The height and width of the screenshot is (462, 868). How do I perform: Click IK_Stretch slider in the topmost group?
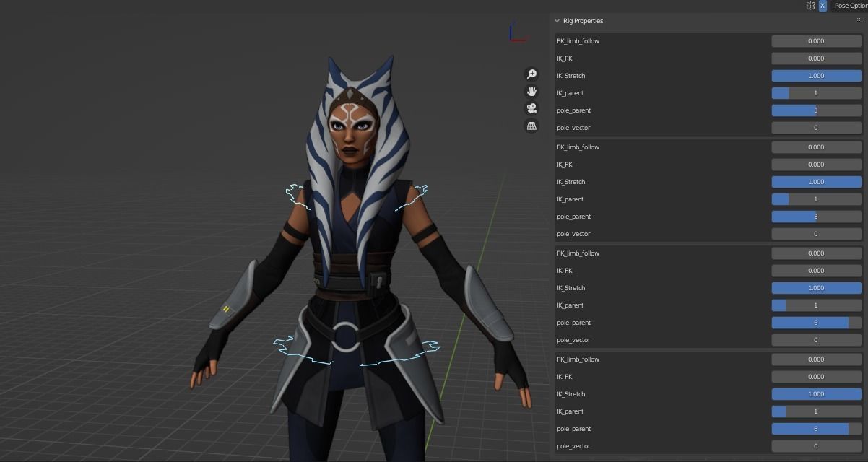[816, 76]
